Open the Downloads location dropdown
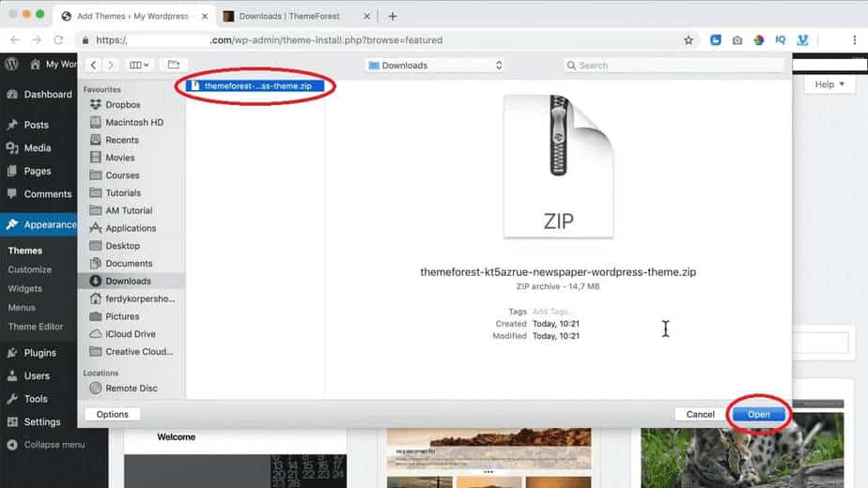This screenshot has height=488, width=868. (x=435, y=65)
